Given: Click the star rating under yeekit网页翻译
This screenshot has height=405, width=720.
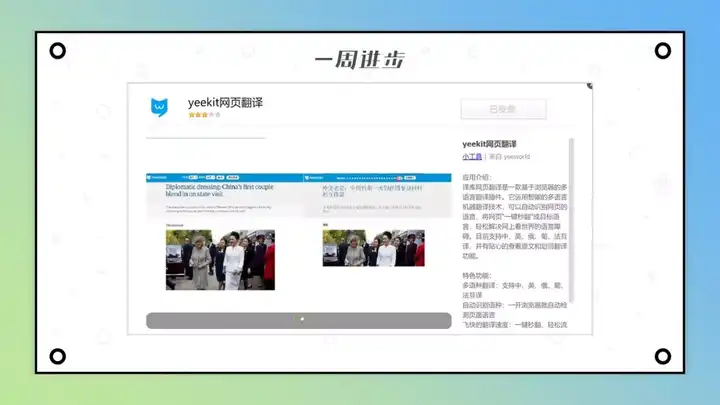Looking at the screenshot, I should (x=204, y=115).
